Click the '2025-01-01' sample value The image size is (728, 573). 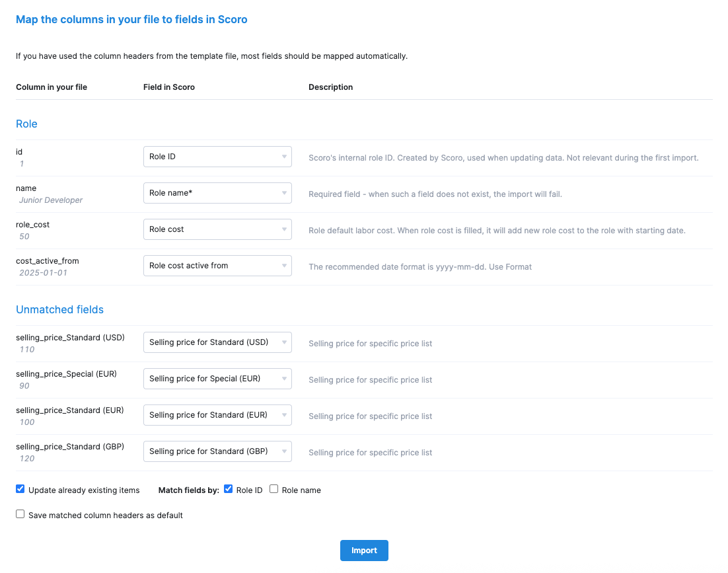pyautogui.click(x=43, y=272)
